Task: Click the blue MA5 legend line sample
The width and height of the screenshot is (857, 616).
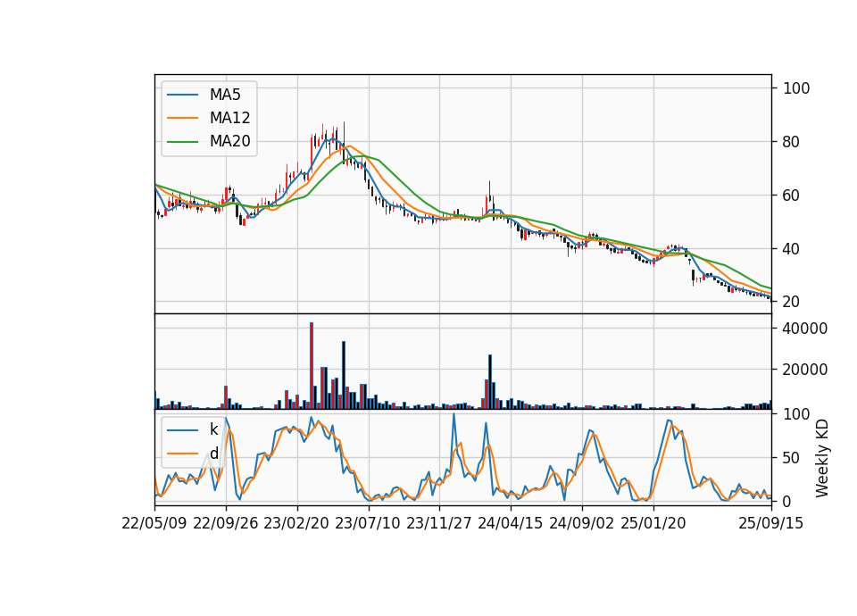Action: (x=182, y=95)
